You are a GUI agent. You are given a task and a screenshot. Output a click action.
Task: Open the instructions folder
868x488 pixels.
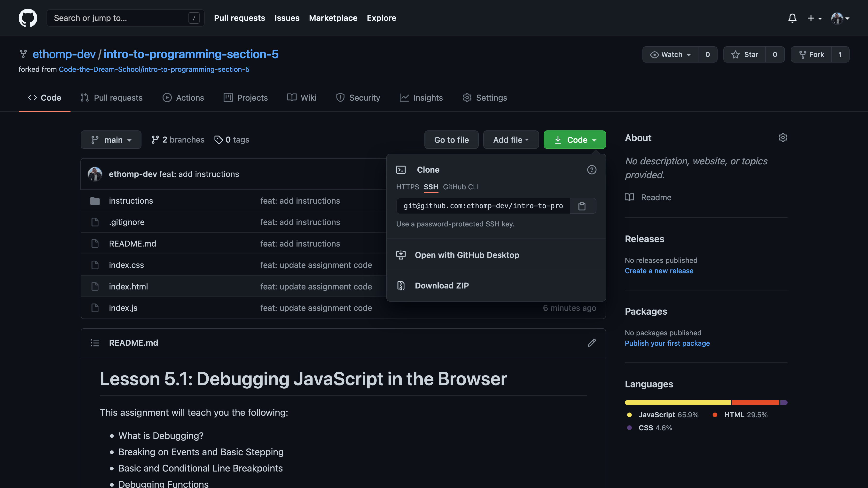[x=131, y=201]
